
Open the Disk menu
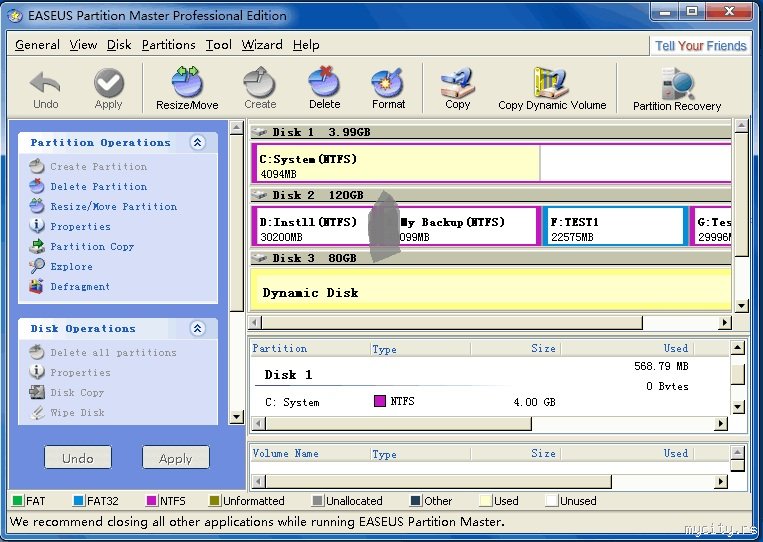119,45
